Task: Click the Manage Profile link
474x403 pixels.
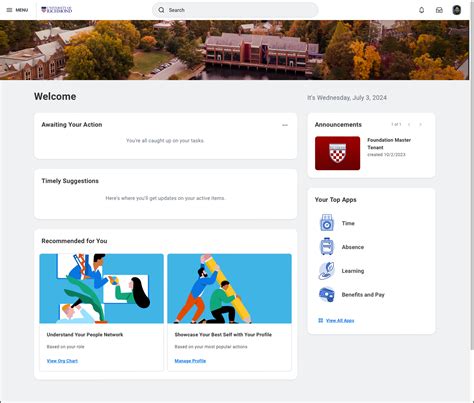Action: tap(190, 361)
